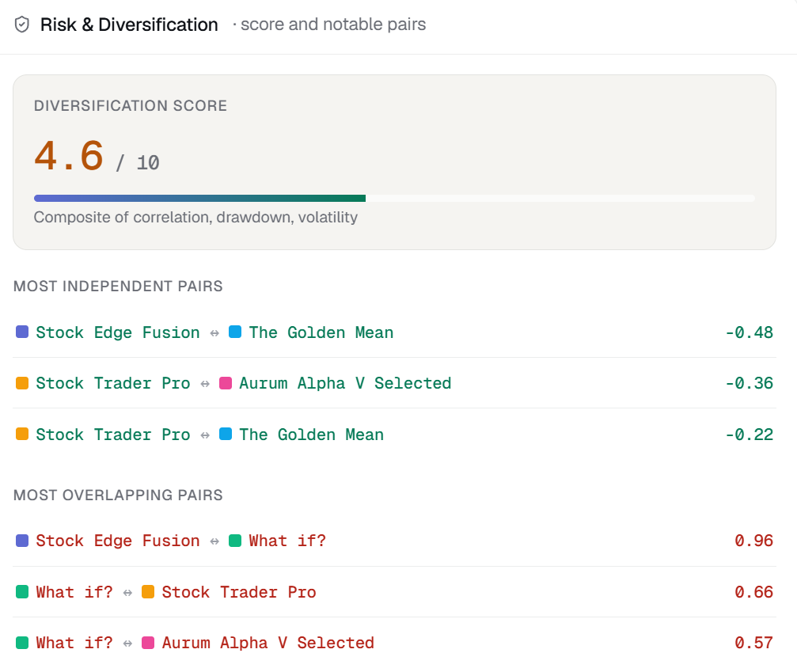Click the bidirectional arrow icon between Stock Edge Fusion and The Golden Mean
The width and height of the screenshot is (797, 672).
coord(214,333)
